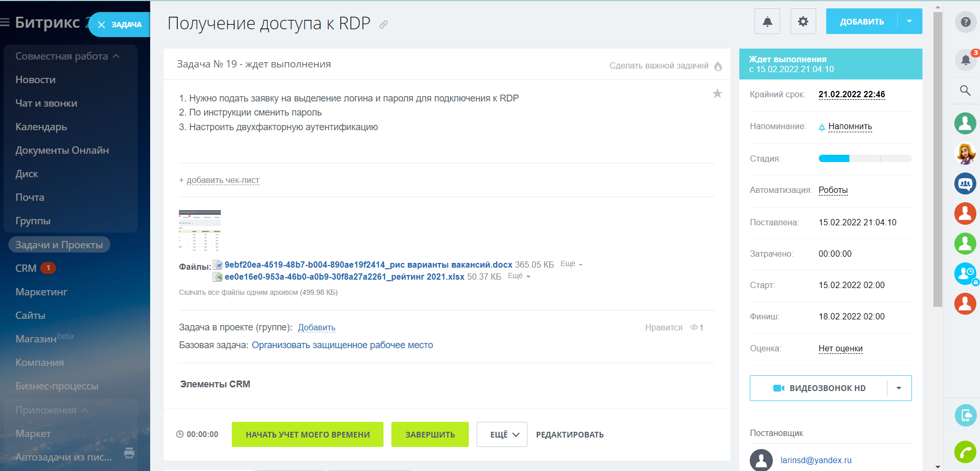Viewport: 980px width, 471px height.
Task: Toggle the favorite star on task
Action: point(717,94)
